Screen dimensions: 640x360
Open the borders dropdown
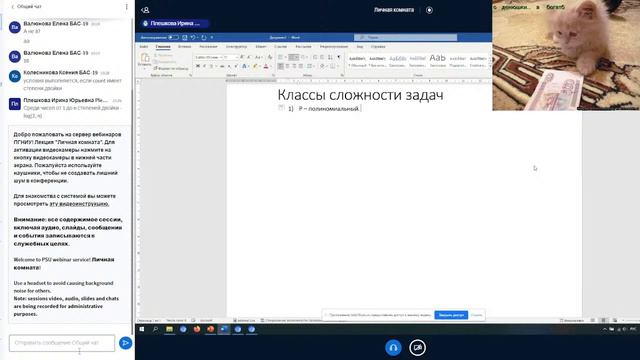[x=338, y=66]
